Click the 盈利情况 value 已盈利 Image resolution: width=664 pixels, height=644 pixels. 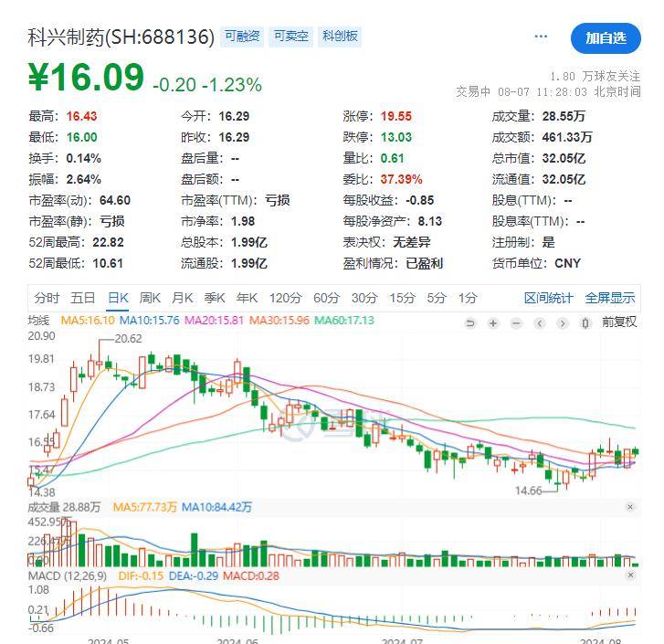[x=425, y=263]
